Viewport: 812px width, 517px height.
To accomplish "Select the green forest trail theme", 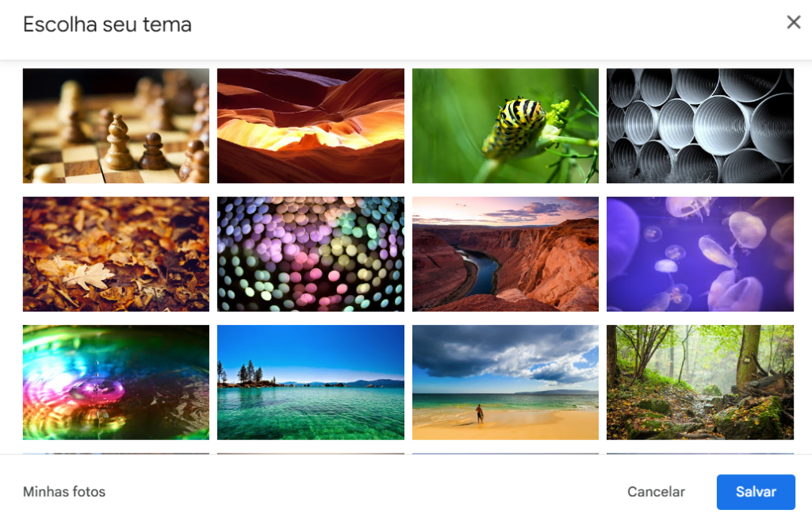I will point(700,382).
